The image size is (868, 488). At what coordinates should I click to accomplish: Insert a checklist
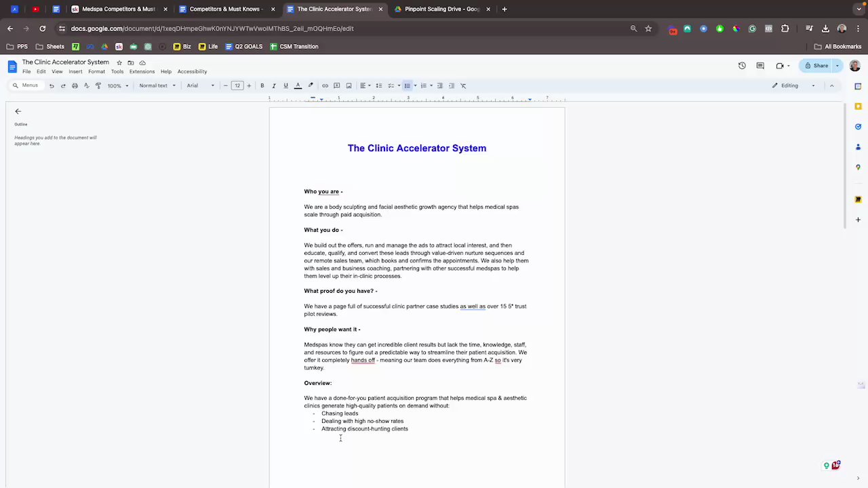tap(391, 85)
